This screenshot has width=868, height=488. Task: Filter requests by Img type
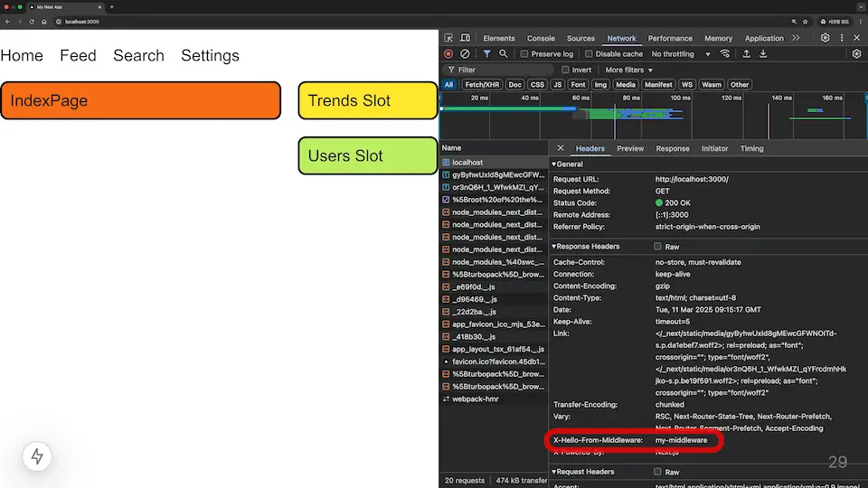[x=600, y=85]
